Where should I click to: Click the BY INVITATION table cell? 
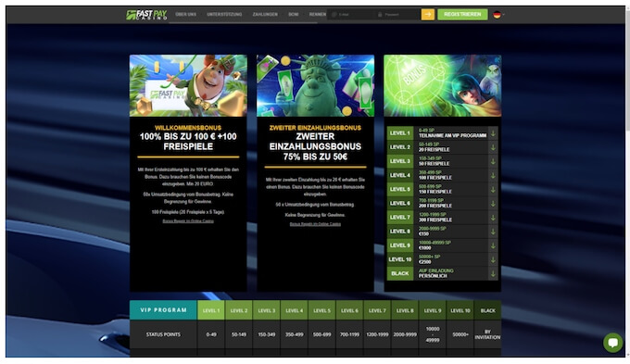pos(487,334)
